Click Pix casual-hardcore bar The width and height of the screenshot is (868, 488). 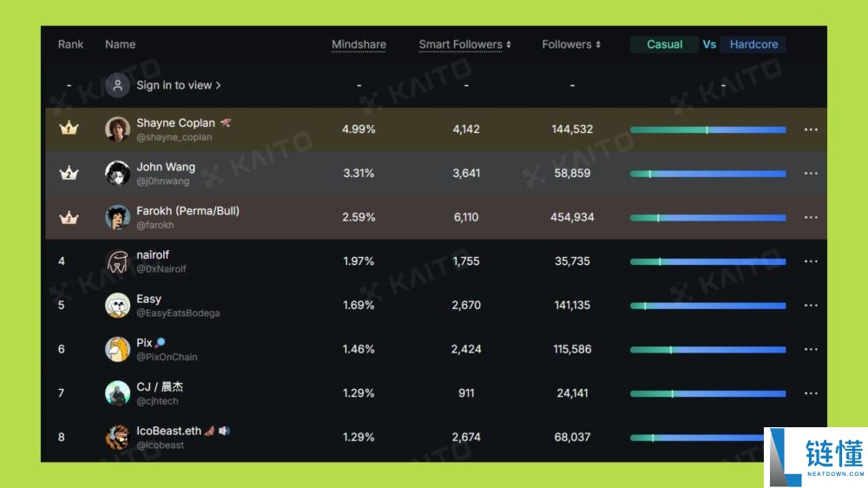[708, 350]
